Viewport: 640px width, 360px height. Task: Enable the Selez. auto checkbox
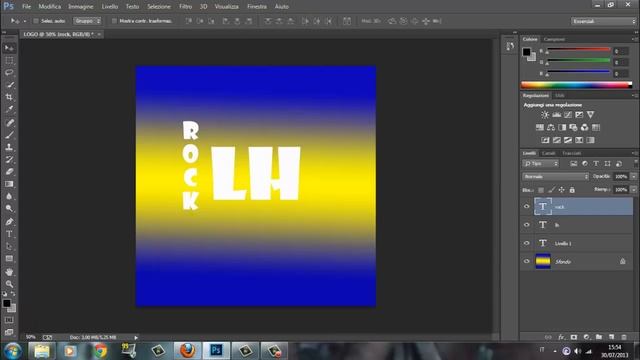[x=36, y=21]
